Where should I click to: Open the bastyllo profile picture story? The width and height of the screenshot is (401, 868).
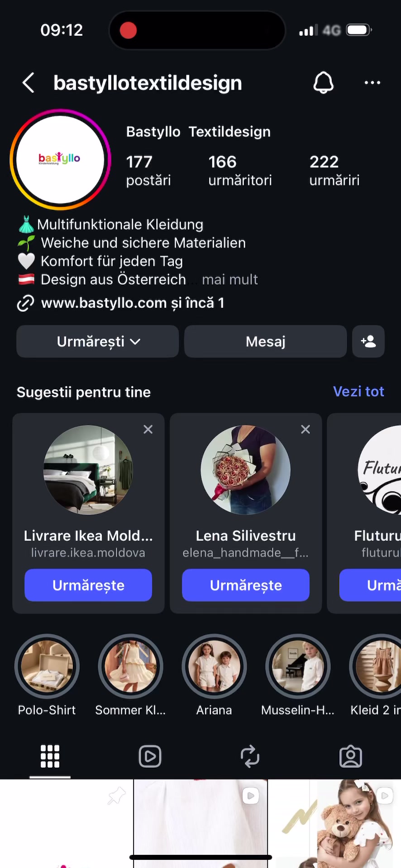(x=60, y=160)
